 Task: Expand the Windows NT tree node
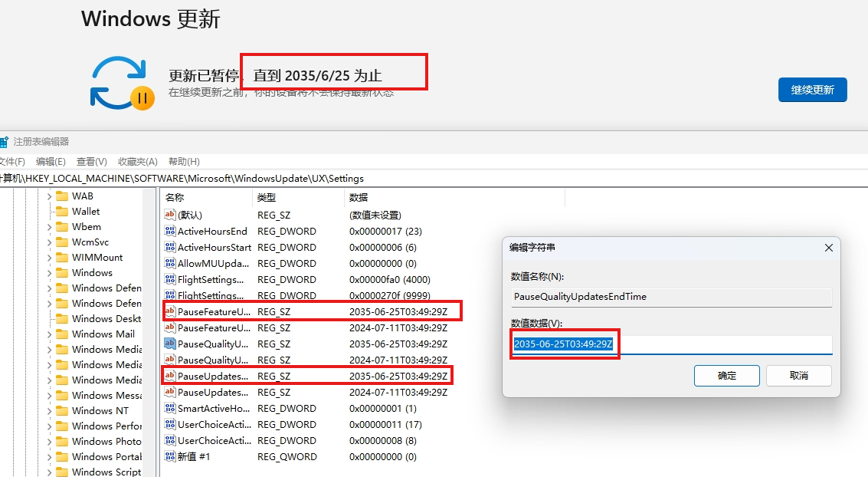pos(49,411)
